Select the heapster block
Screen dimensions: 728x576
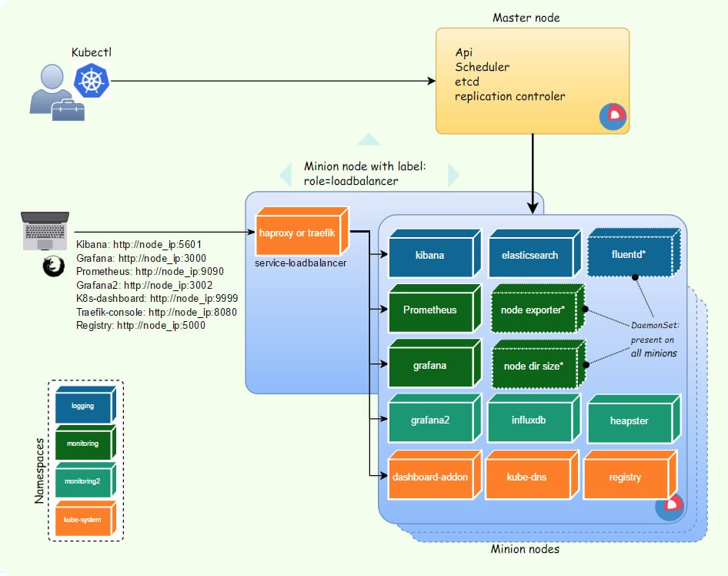634,419
